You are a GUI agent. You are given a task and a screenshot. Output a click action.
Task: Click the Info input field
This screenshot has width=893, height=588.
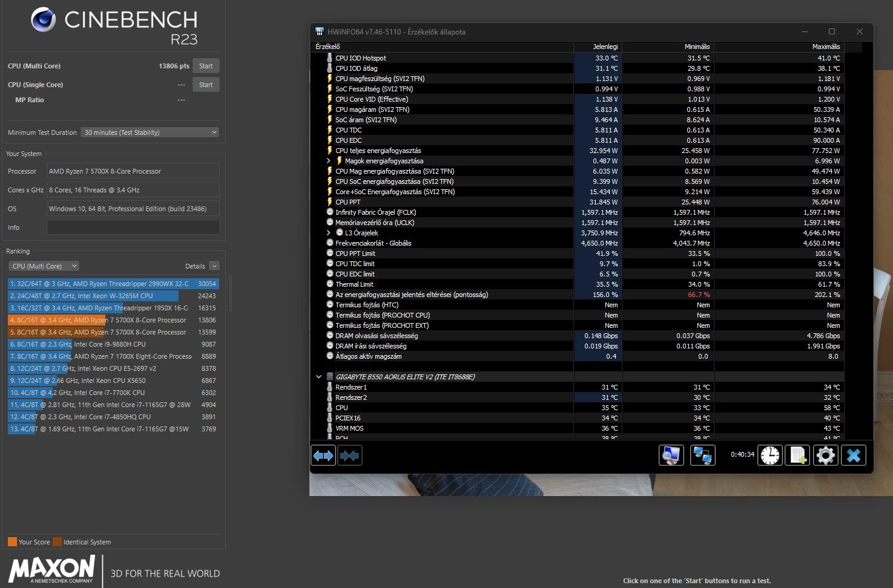(133, 227)
